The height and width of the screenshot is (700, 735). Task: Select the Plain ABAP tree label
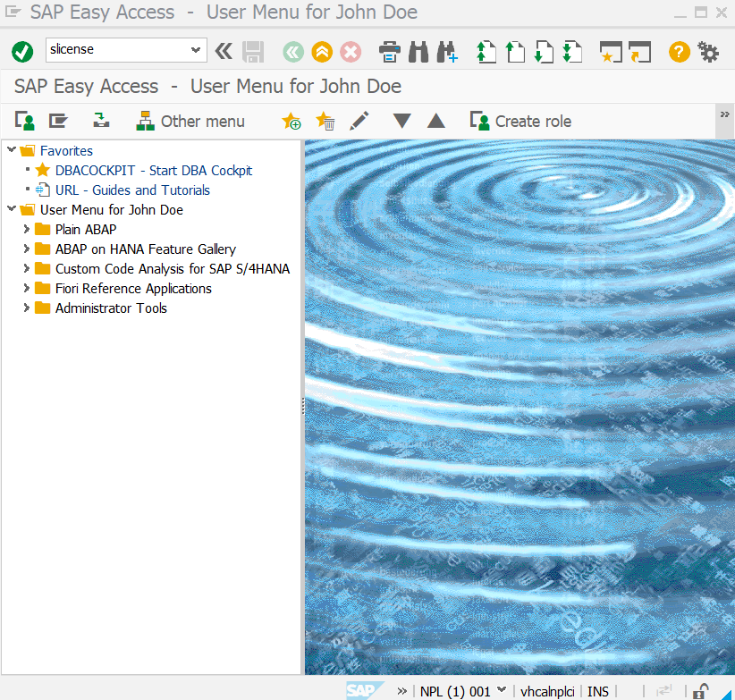click(86, 230)
